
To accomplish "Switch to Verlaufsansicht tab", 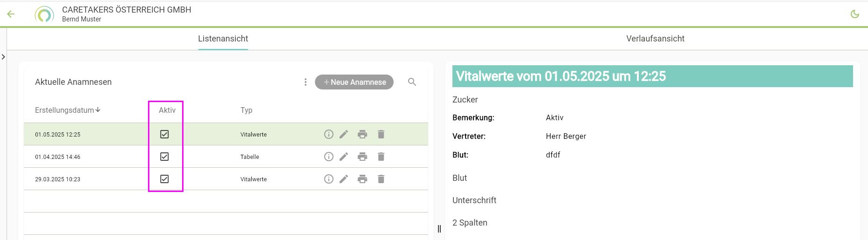I will pyautogui.click(x=655, y=39).
